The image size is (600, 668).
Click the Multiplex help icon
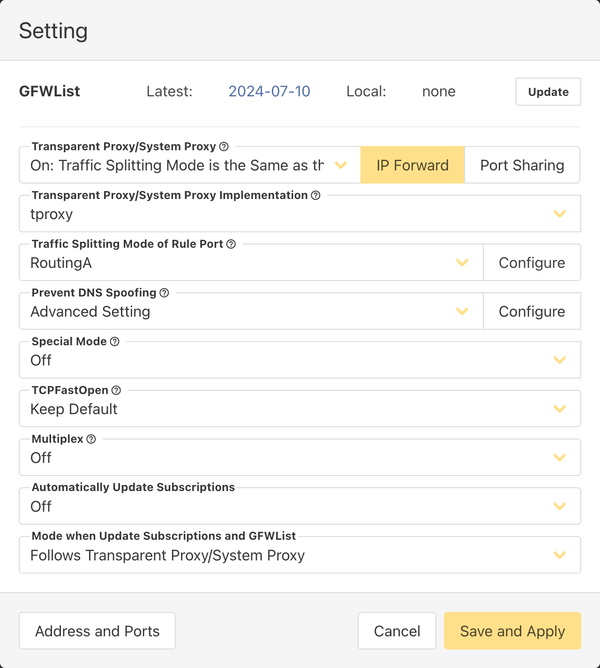pyautogui.click(x=91, y=439)
